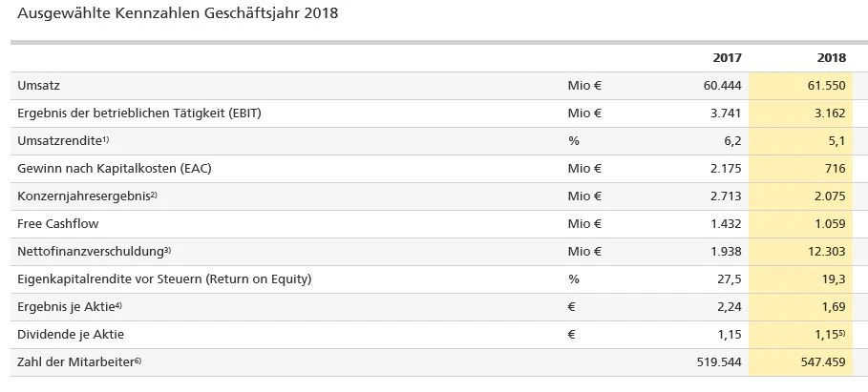Click the Eigenkapitalrendite vor Steuern label

(164, 279)
